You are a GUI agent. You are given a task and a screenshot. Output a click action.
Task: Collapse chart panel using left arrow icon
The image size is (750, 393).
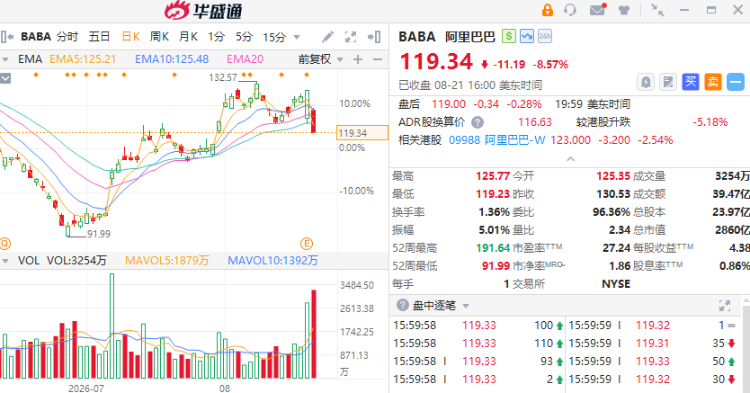pos(7,37)
